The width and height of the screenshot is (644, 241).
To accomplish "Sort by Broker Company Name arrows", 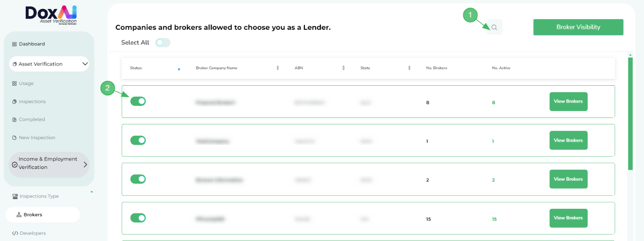I will point(278,68).
